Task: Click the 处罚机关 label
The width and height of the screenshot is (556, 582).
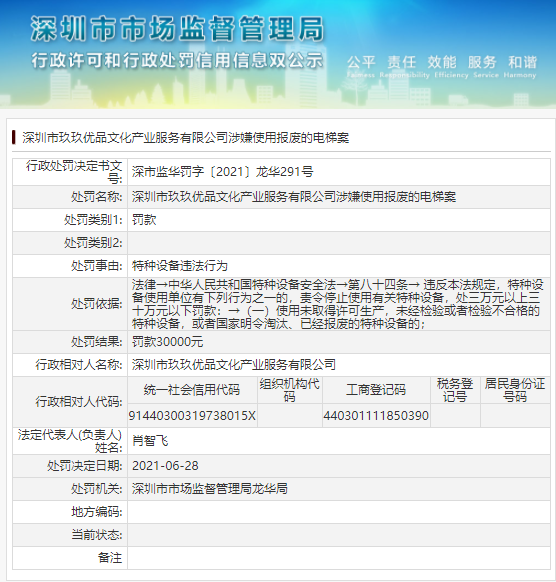Action: (97, 489)
